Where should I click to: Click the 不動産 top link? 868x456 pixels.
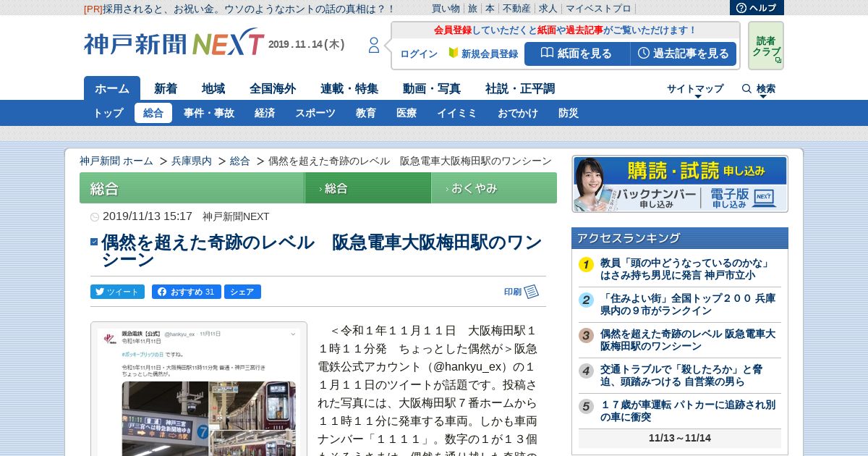coord(516,8)
